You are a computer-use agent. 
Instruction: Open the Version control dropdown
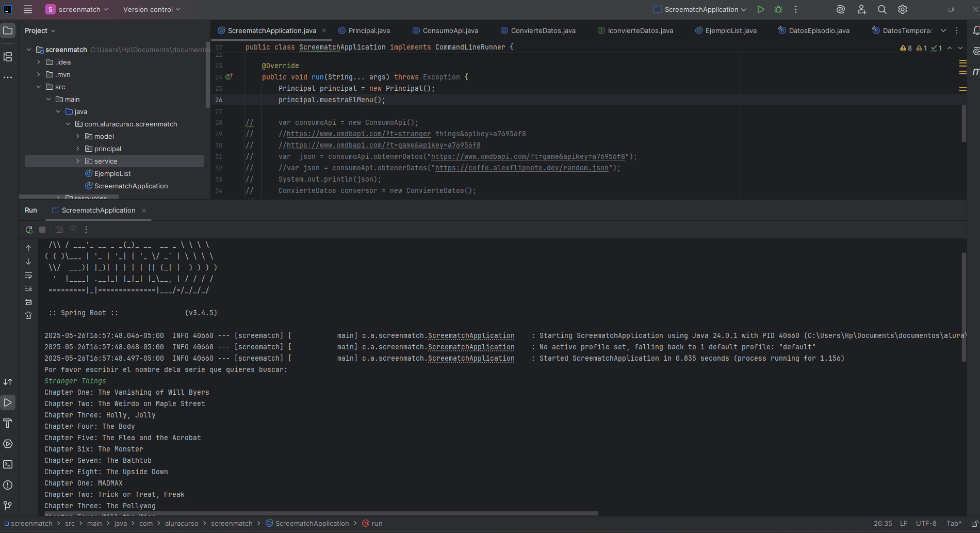[x=152, y=9]
